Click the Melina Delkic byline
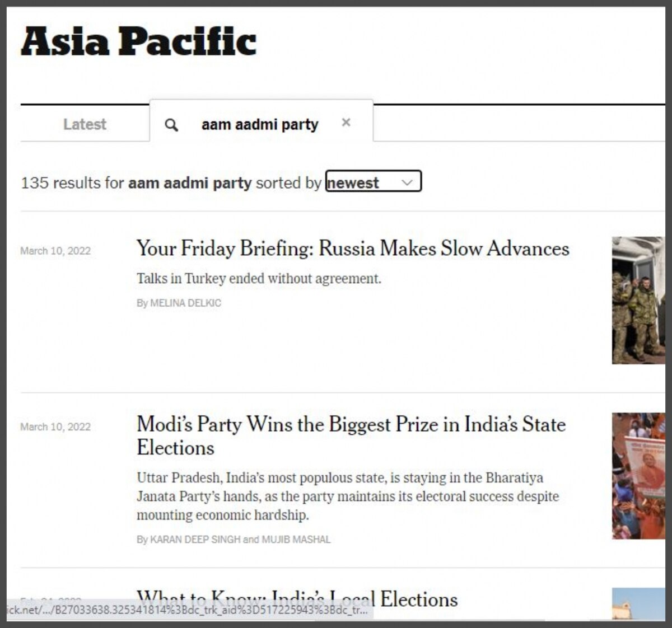The height and width of the screenshot is (628, 672). tap(185, 303)
